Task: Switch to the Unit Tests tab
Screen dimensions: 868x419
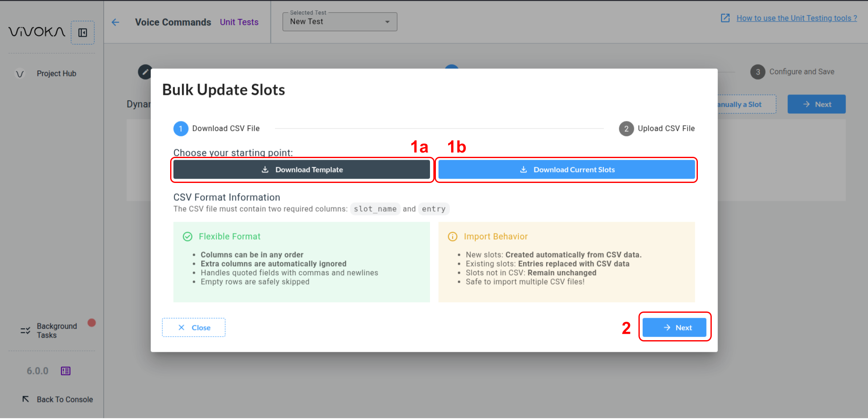Action: [239, 22]
